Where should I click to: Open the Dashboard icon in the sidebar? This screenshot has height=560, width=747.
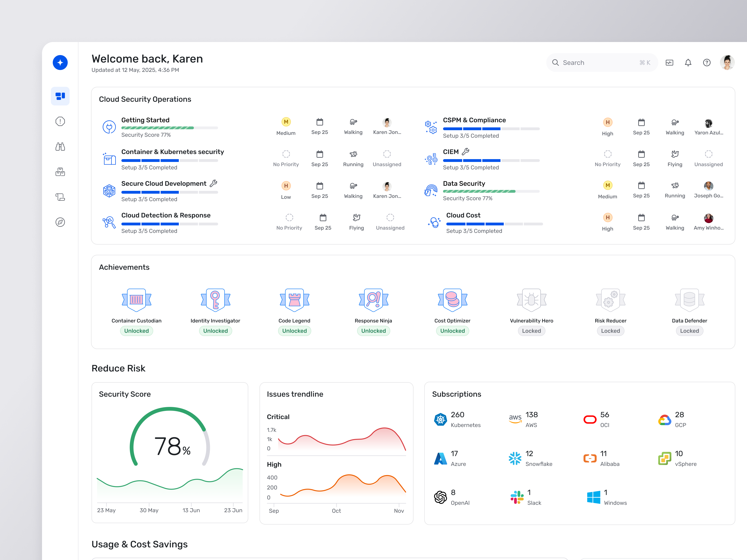click(60, 96)
